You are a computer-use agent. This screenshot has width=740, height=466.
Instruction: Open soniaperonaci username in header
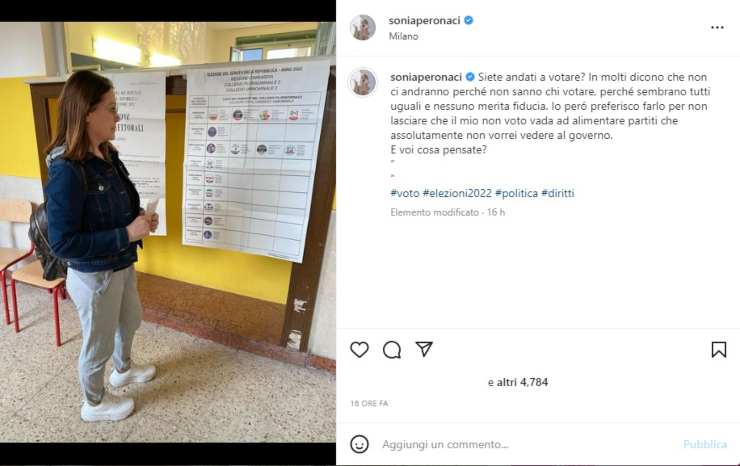click(424, 20)
